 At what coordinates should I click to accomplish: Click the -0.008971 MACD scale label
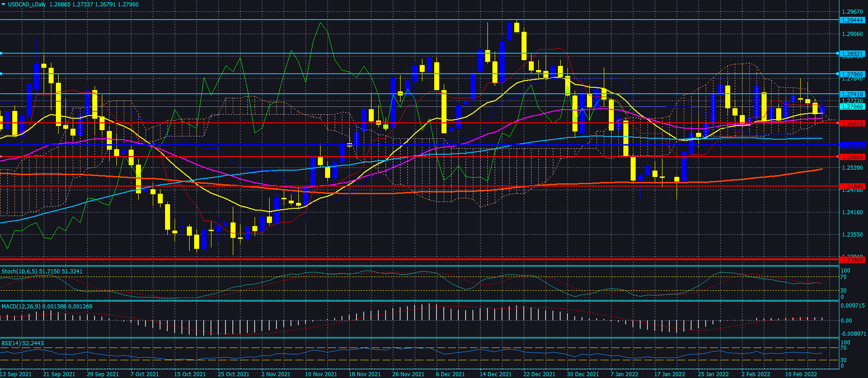click(853, 334)
